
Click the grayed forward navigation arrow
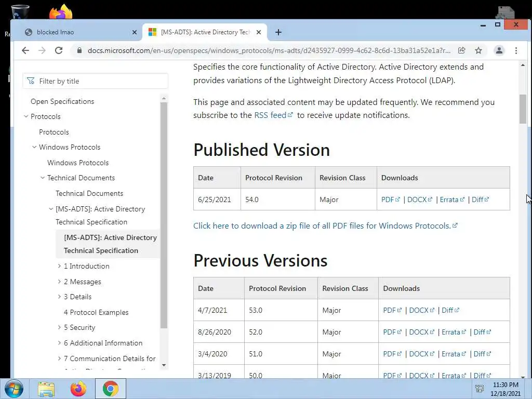(42, 50)
